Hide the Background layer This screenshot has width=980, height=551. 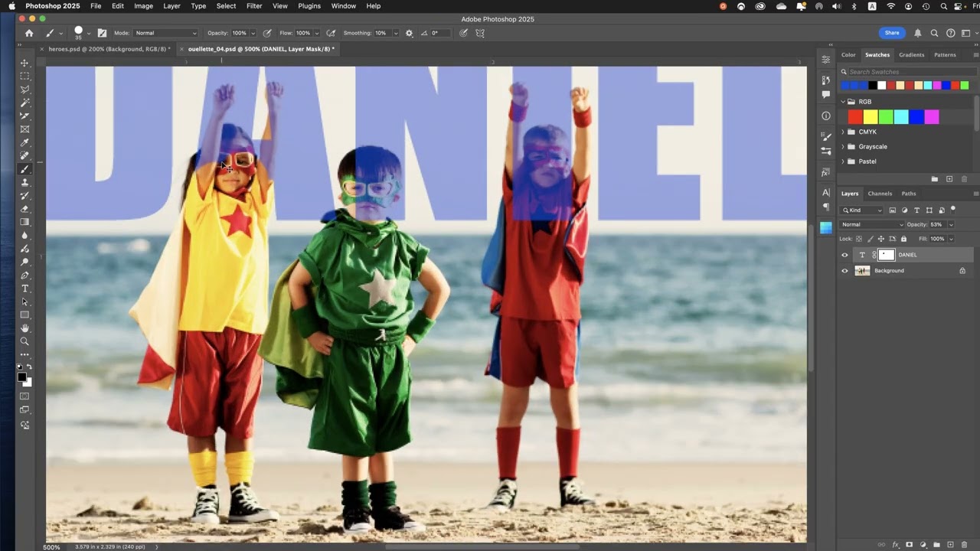tap(845, 270)
